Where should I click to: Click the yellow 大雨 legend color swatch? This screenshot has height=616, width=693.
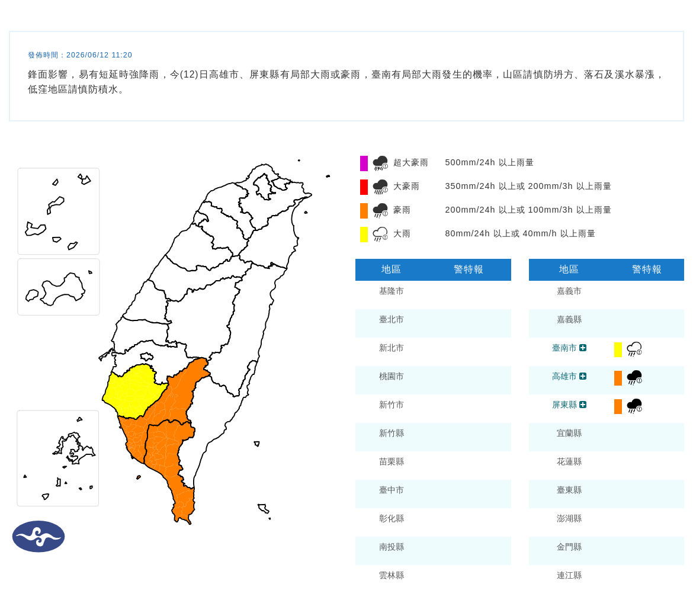point(364,234)
